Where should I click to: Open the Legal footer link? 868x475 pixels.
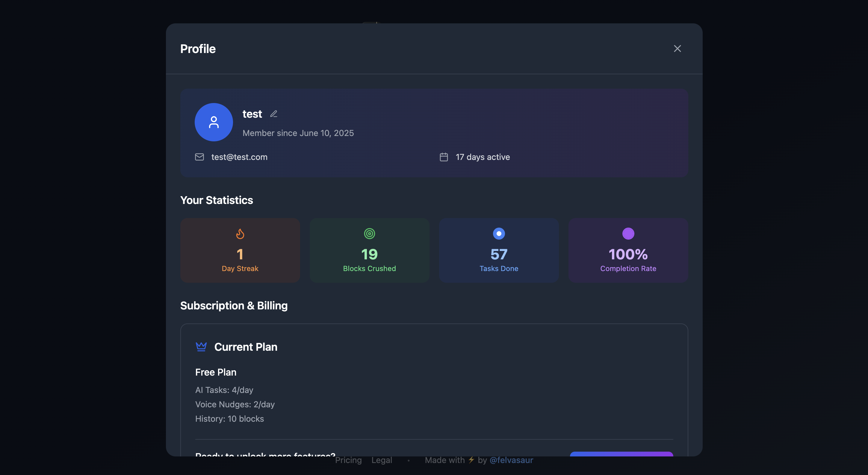(x=382, y=460)
